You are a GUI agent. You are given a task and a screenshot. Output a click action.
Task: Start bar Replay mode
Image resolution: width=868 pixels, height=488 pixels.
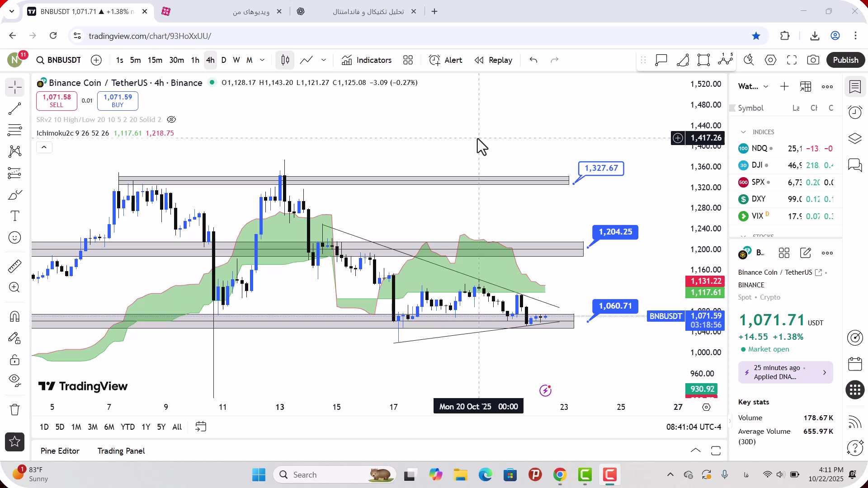tap(493, 60)
